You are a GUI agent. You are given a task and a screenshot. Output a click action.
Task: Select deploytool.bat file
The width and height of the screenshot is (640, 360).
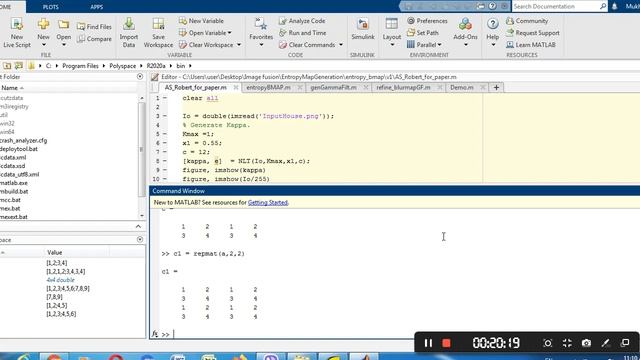19,149
